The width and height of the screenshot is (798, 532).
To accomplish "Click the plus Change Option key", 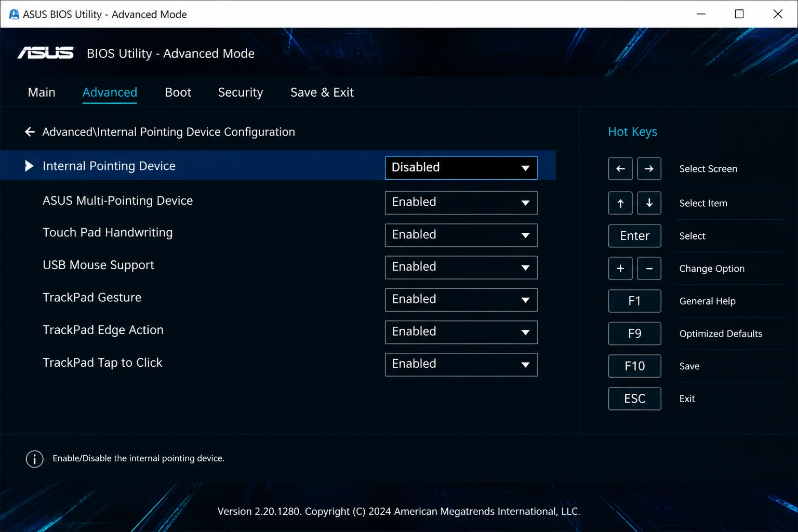I will 620,269.
